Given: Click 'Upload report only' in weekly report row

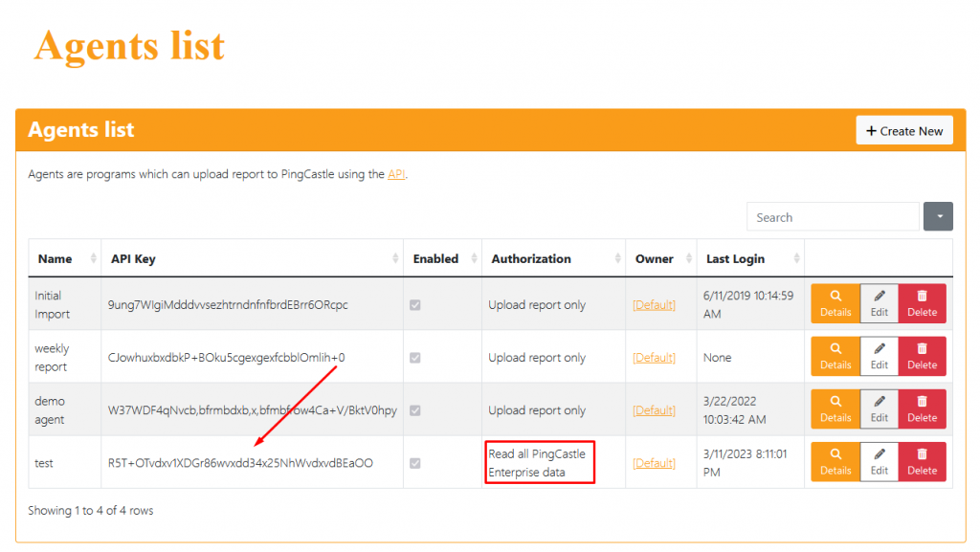Looking at the screenshot, I should 537,358.
